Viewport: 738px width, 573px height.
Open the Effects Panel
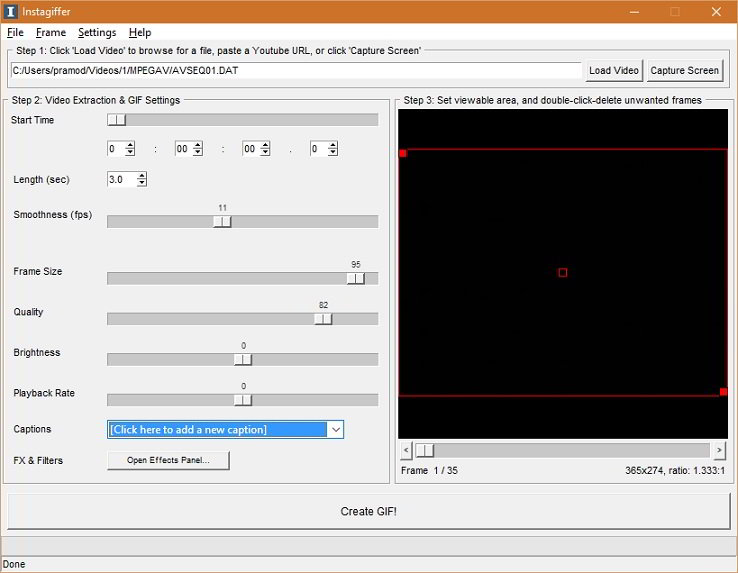coord(168,460)
